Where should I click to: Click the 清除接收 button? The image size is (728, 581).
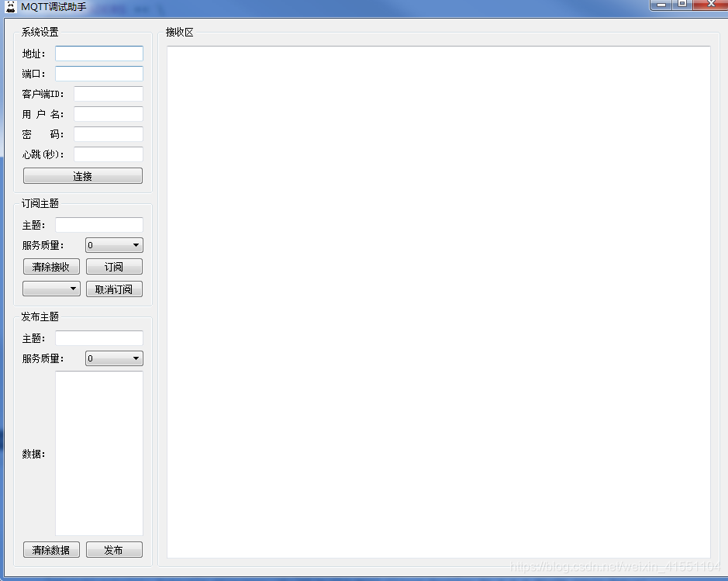click(51, 267)
